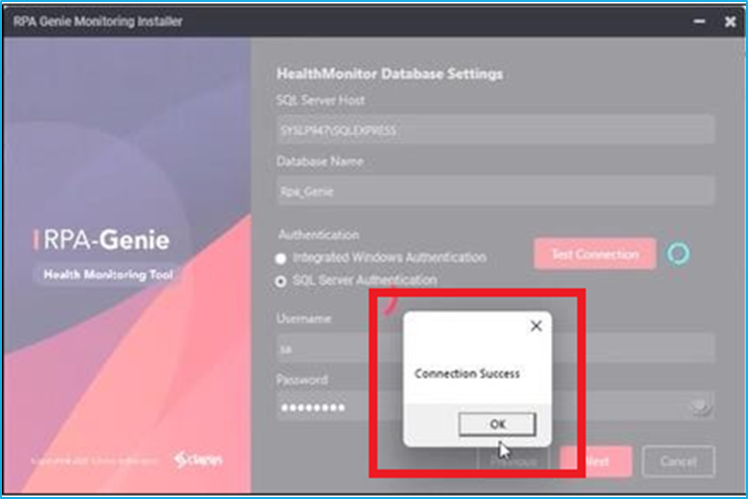The height and width of the screenshot is (499, 748).
Task: Click the circular connection status icon
Action: 678,254
